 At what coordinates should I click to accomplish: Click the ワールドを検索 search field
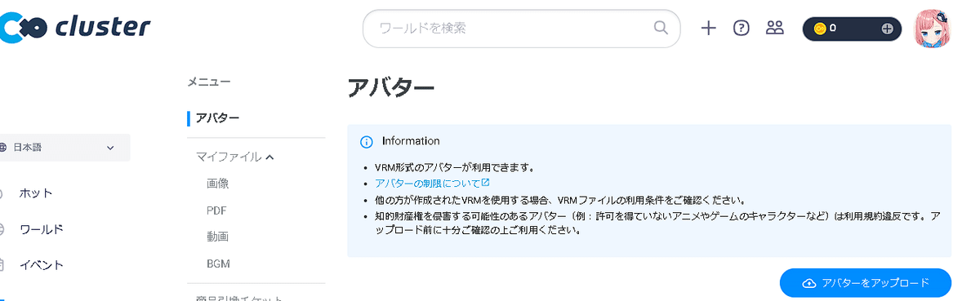coord(521,29)
